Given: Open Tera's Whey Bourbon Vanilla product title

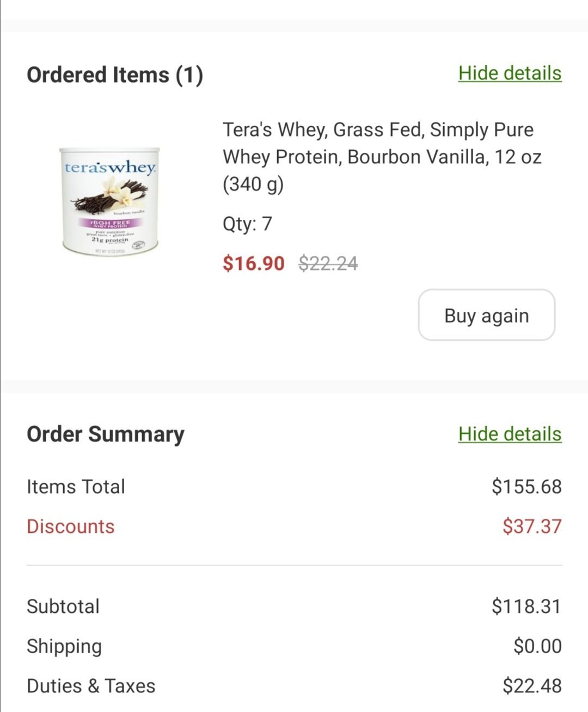Looking at the screenshot, I should click(x=382, y=157).
